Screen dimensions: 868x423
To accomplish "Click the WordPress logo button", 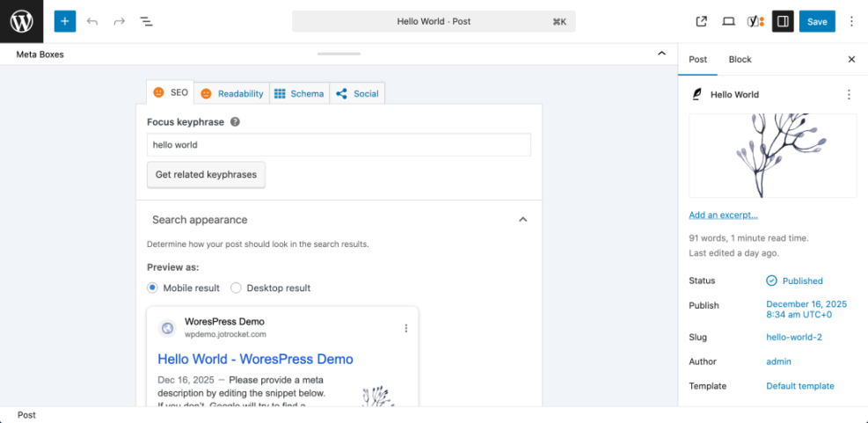I will click(22, 22).
